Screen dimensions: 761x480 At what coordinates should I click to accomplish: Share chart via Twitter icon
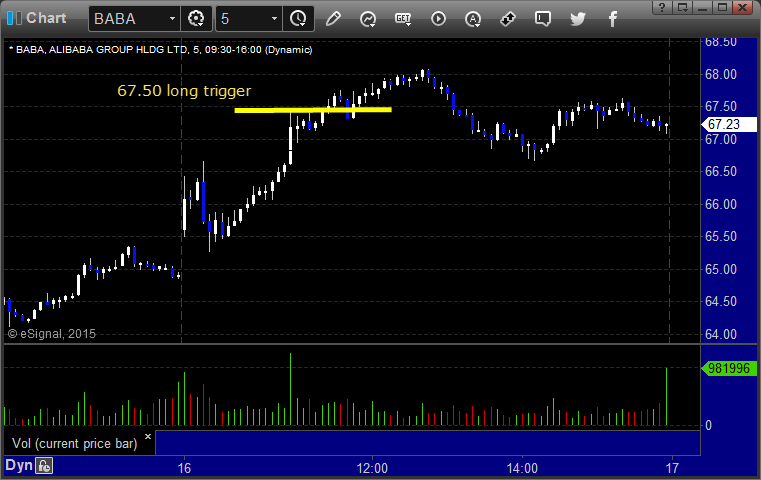click(x=578, y=19)
